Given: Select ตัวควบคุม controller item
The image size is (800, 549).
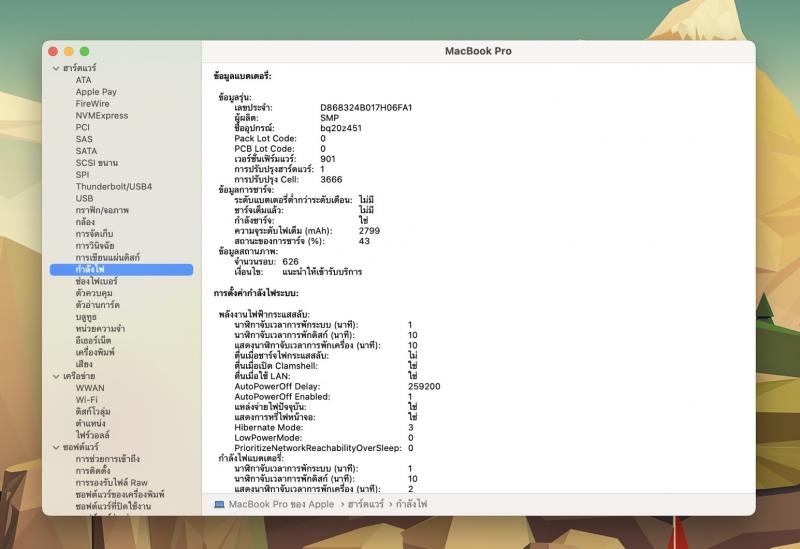Looking at the screenshot, I should point(94,293).
